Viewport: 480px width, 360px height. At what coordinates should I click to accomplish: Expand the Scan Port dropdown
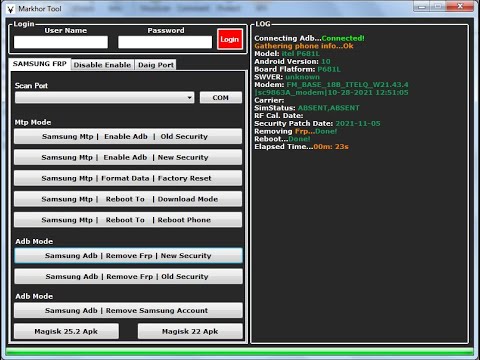[x=105, y=98]
